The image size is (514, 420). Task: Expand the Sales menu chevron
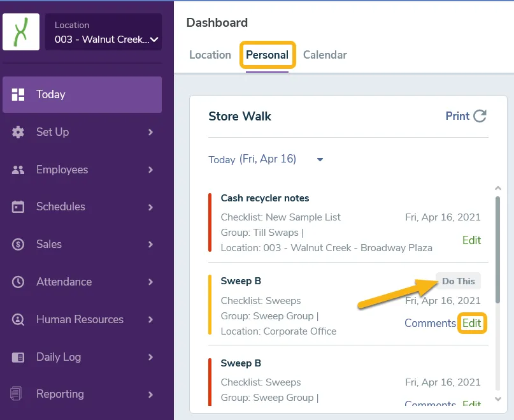(150, 245)
